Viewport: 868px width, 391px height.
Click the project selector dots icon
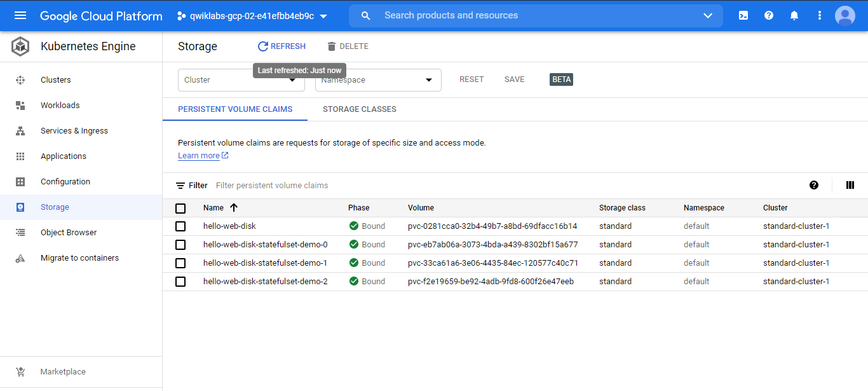182,16
